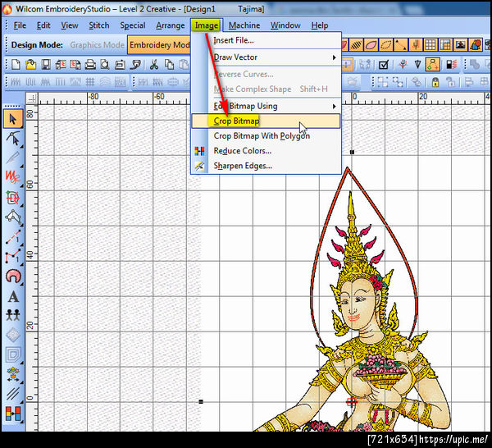Click the Options checkmark box icon
The image size is (492, 448).
(x=384, y=65)
